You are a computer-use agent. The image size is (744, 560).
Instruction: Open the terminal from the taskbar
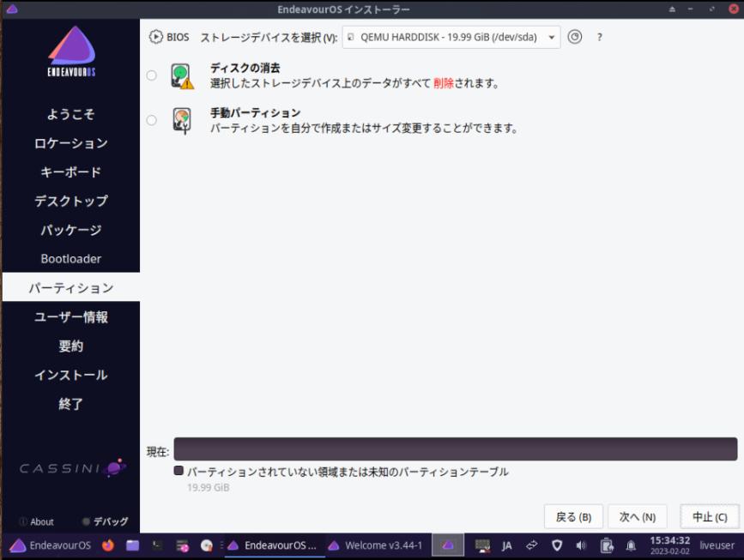(157, 545)
